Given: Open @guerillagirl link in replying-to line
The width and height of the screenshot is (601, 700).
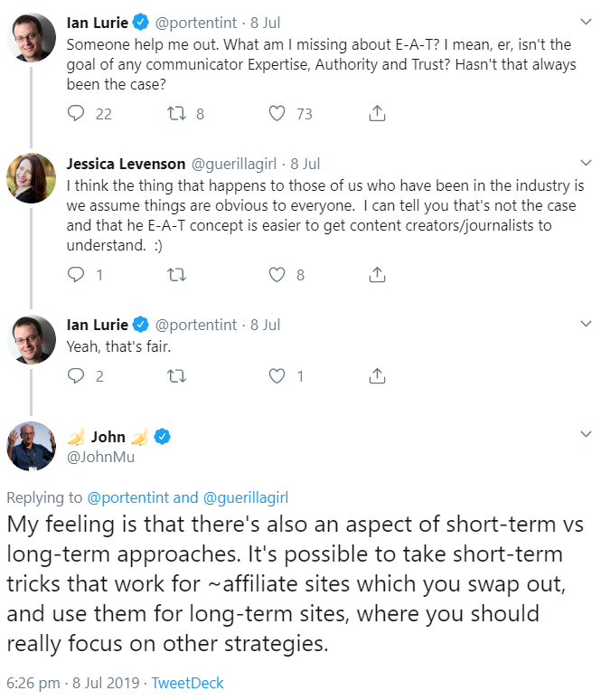Looking at the screenshot, I should 245,497.
